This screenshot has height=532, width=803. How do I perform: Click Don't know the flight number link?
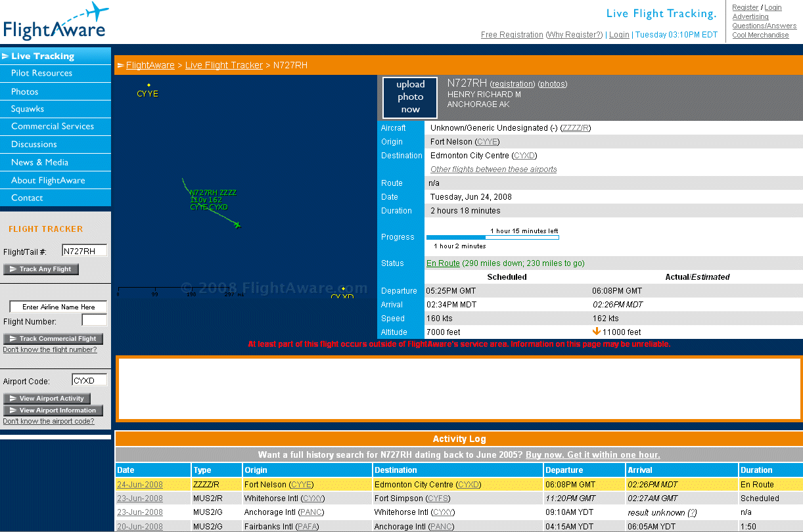tap(50, 349)
